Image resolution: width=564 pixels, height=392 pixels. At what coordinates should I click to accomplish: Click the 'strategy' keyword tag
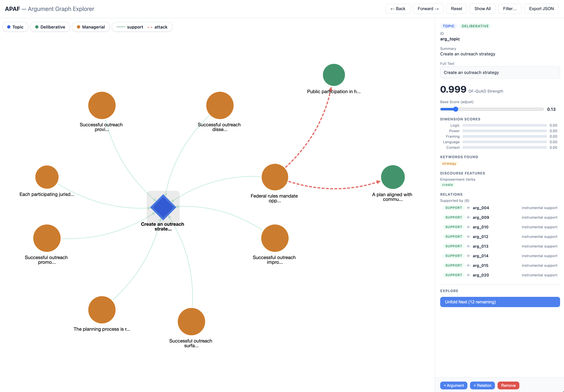pos(449,164)
